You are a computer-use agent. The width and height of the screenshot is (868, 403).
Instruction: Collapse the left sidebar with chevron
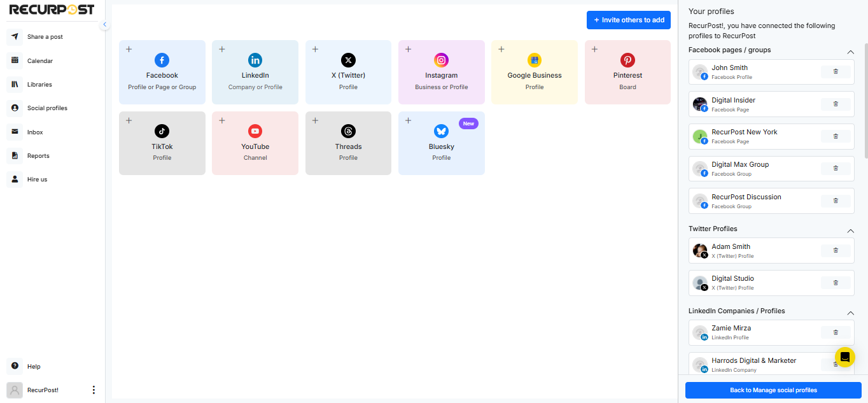105,24
